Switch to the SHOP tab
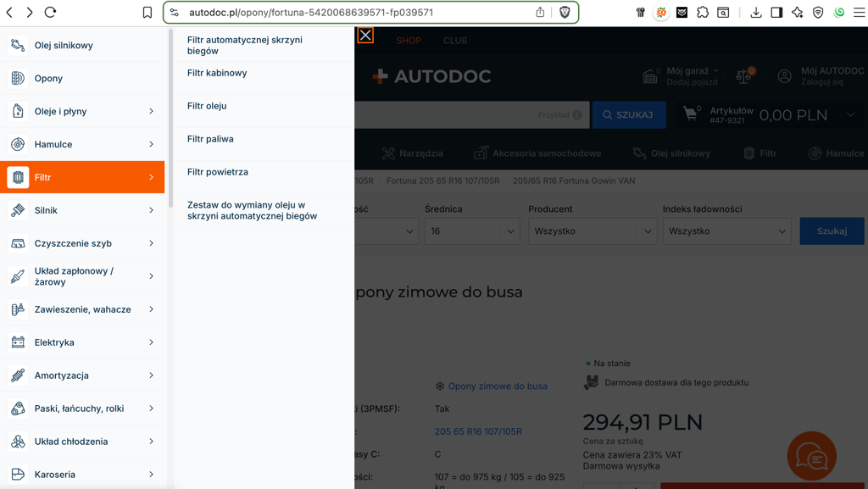This screenshot has height=489, width=868. [x=409, y=41]
